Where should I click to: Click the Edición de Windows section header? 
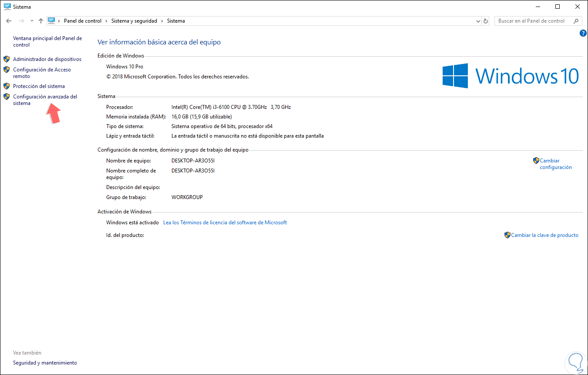pyautogui.click(x=121, y=56)
